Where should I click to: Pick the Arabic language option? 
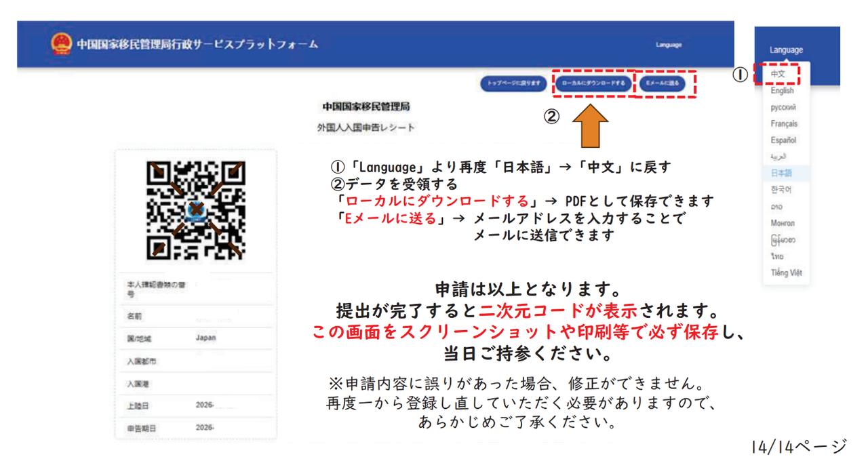tap(780, 157)
